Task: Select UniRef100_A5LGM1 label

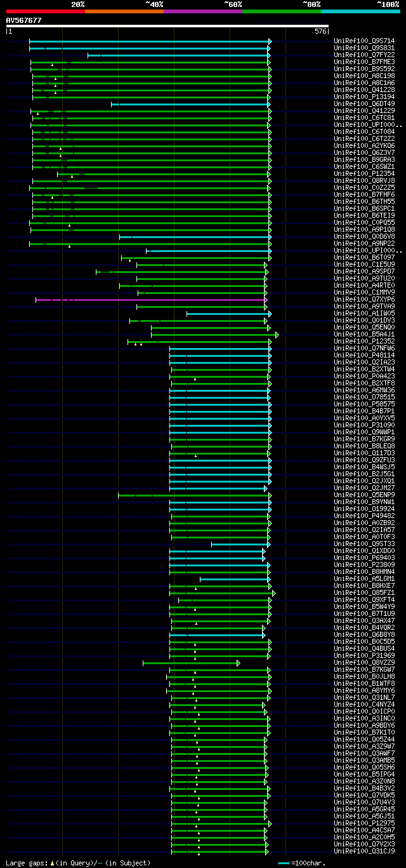Action: [x=363, y=579]
